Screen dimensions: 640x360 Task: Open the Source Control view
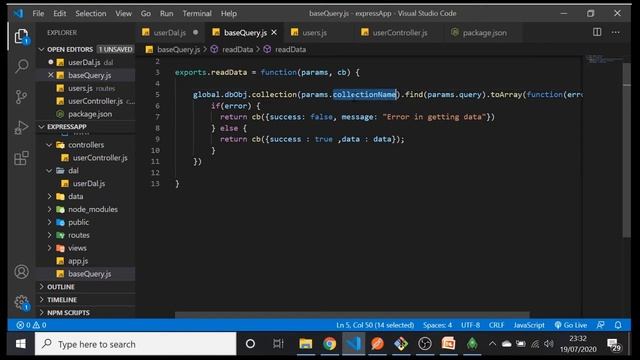(x=21, y=97)
